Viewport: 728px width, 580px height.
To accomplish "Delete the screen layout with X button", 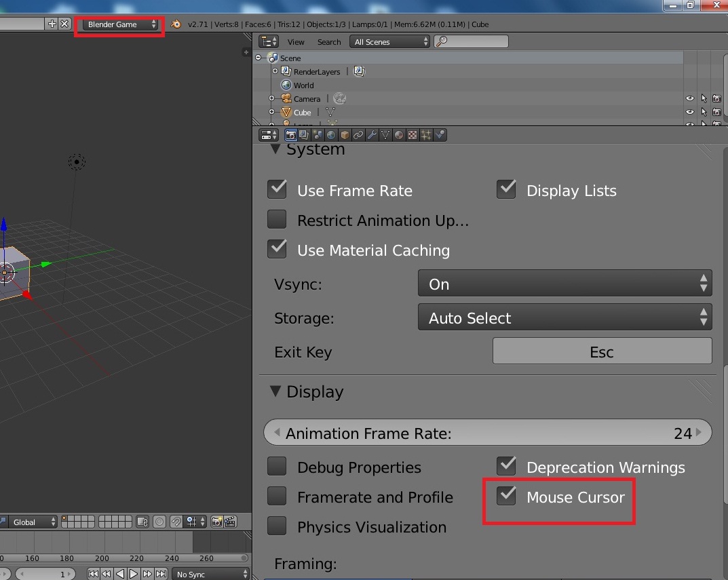I will [x=64, y=24].
